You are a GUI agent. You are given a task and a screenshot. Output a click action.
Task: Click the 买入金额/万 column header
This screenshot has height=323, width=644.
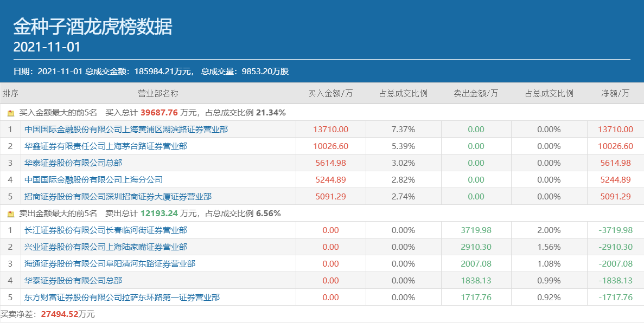pyautogui.click(x=330, y=94)
